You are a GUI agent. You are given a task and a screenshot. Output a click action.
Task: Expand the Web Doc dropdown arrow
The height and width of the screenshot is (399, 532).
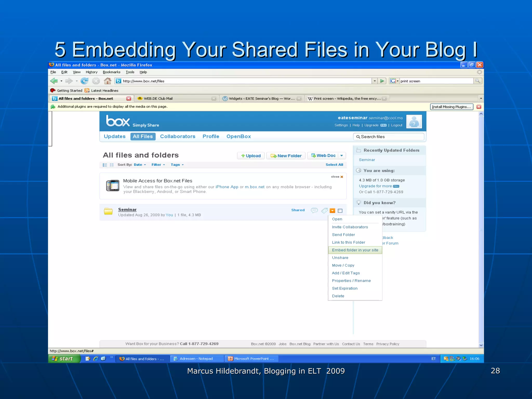tap(342, 156)
